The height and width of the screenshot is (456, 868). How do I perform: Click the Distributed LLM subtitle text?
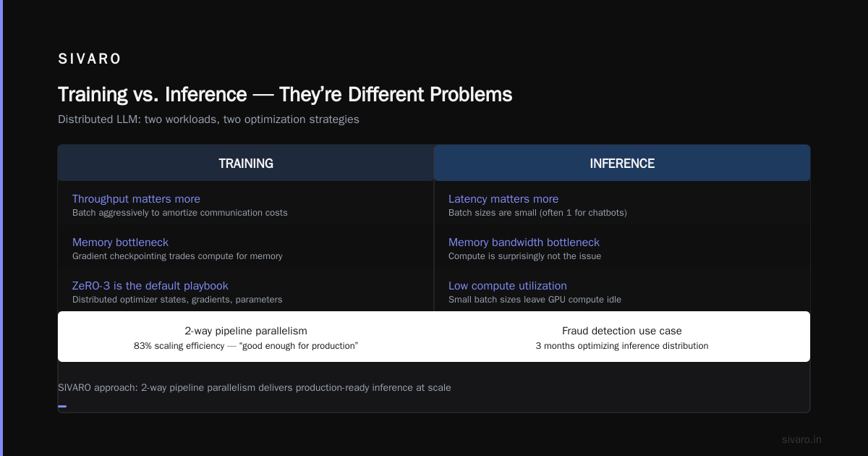(x=208, y=119)
